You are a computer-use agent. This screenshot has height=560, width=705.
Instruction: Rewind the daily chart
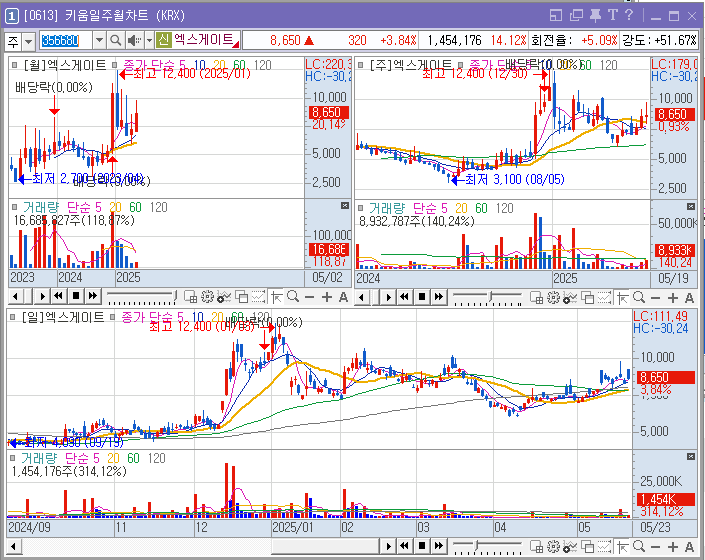405,546
